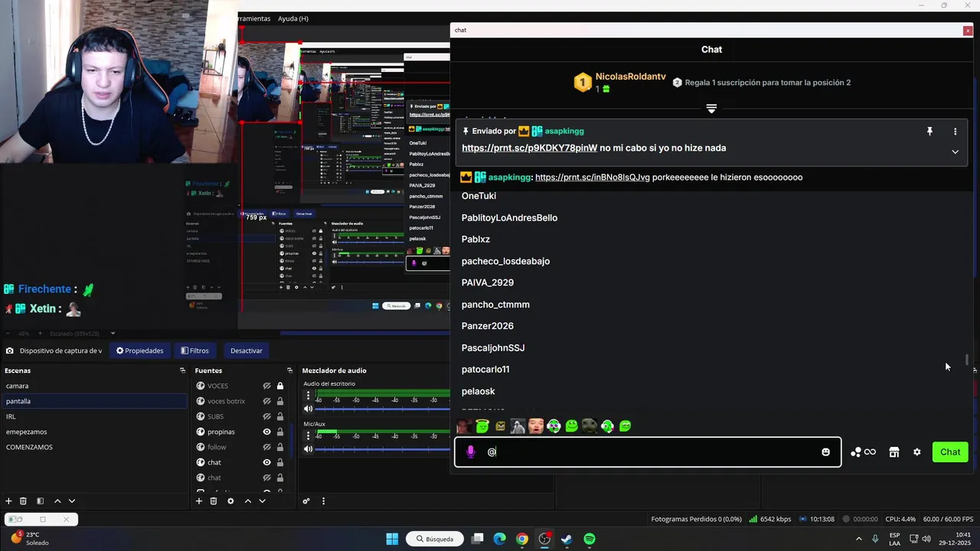This screenshot has width=980, height=551.
Task: Open Ayuda (H) menu
Action: point(292,18)
